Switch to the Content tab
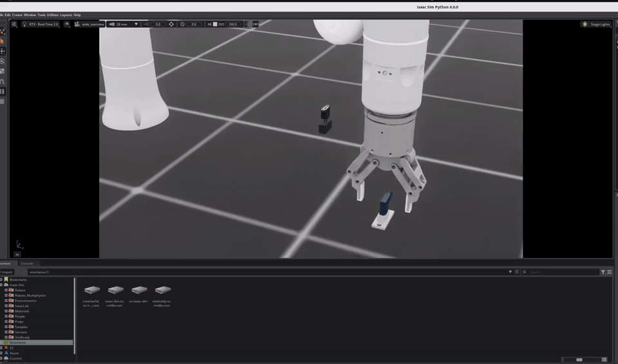The width and height of the screenshot is (618, 364). coord(6,264)
